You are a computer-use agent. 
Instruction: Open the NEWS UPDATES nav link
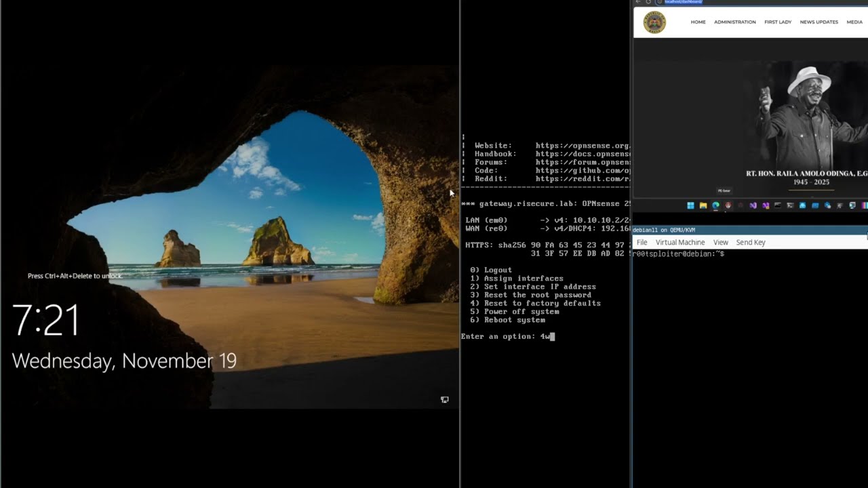click(818, 22)
